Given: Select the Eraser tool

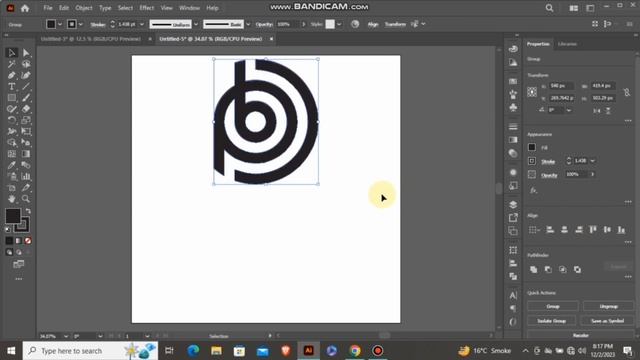Looking at the screenshot, I should pos(26,109).
